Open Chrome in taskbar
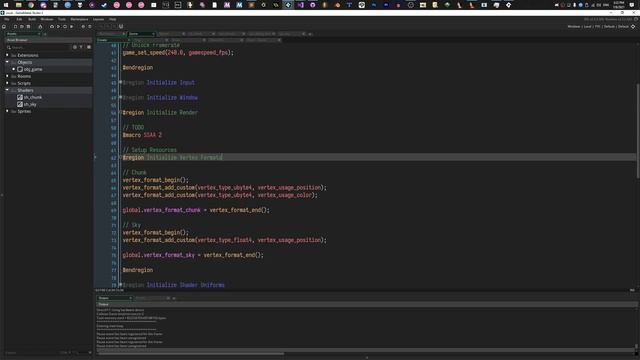 pos(31,5)
